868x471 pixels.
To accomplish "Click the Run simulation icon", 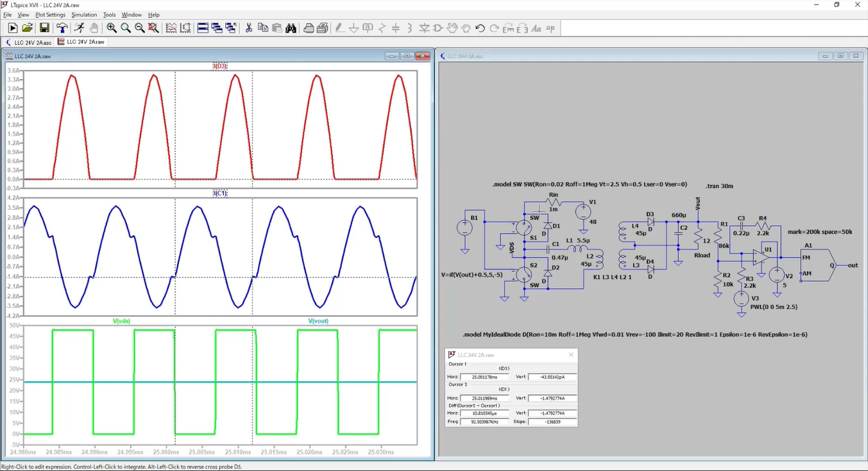I will pos(12,28).
